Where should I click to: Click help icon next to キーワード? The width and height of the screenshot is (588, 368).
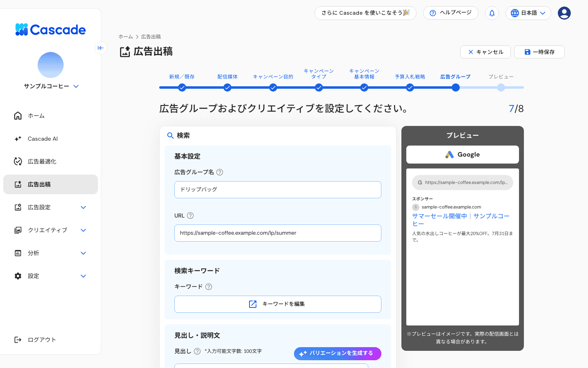click(x=209, y=287)
